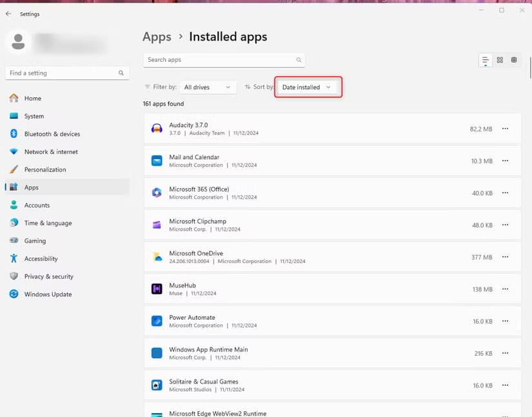Click the 377 MB size value

click(482, 257)
